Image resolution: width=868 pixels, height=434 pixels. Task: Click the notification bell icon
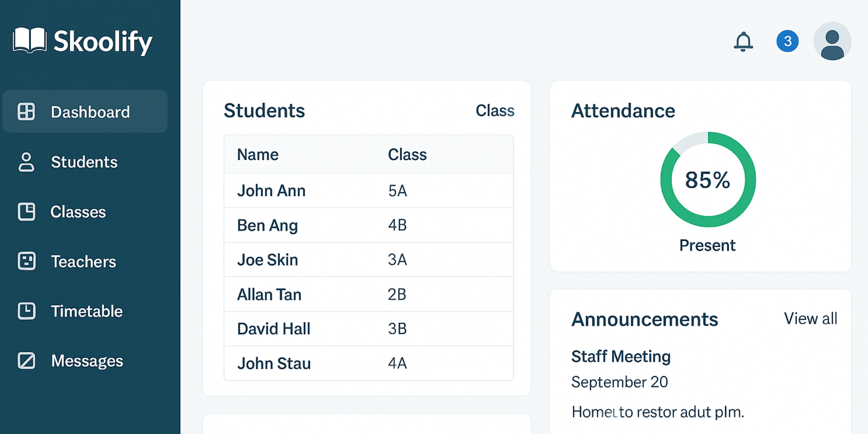point(743,41)
